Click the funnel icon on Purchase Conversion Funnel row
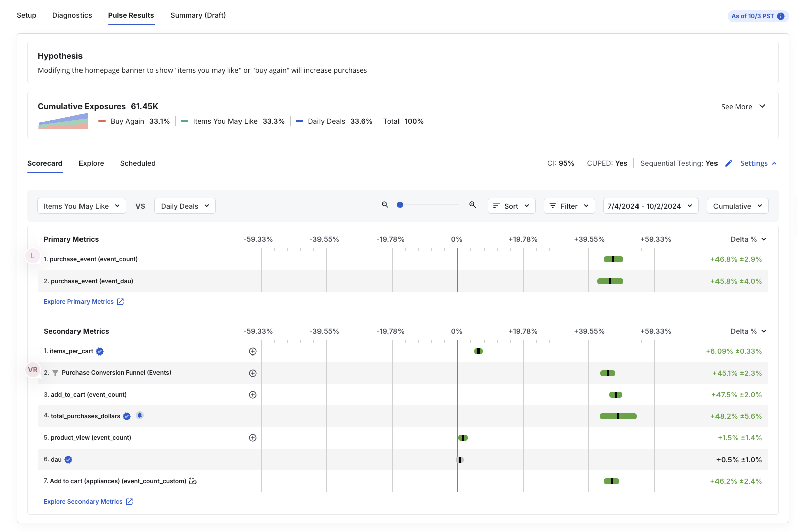Viewport: 797px width, 532px height. pos(55,373)
